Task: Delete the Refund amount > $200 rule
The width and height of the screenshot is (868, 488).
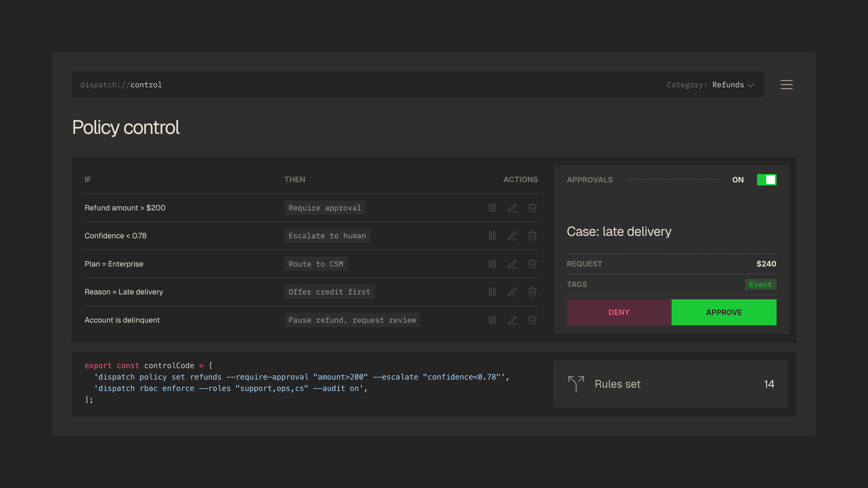Action: coord(532,208)
